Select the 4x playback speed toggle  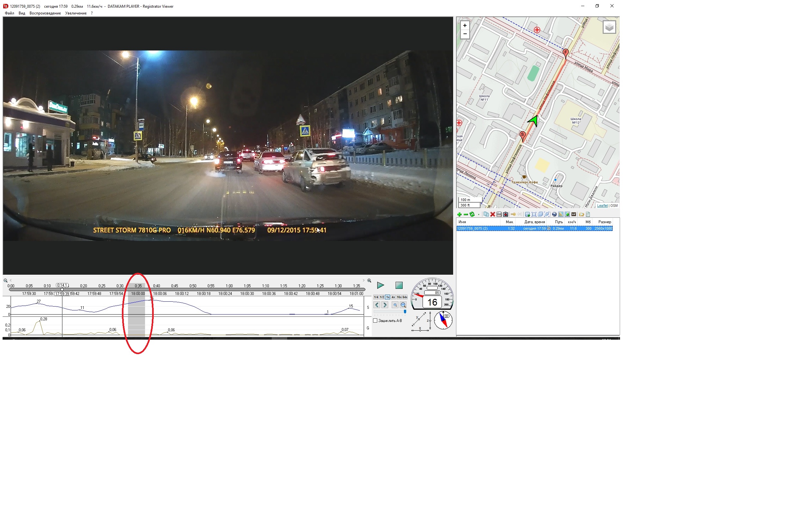[393, 297]
